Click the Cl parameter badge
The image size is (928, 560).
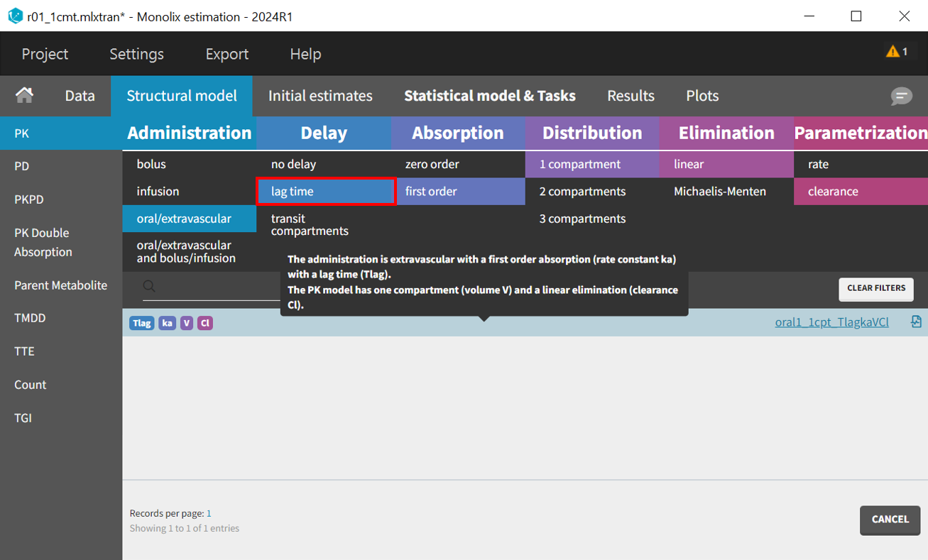204,323
